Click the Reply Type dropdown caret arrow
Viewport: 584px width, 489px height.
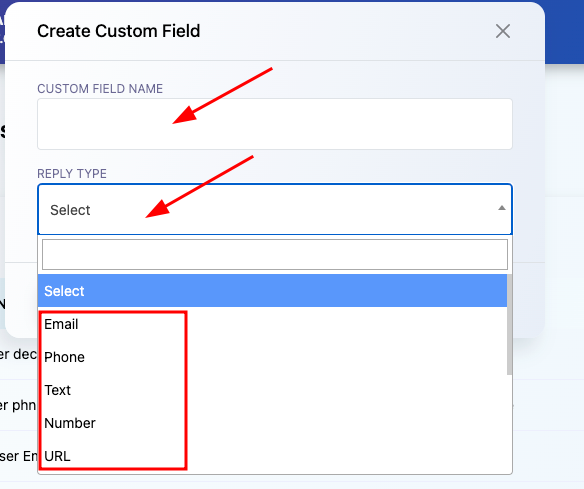click(502, 208)
